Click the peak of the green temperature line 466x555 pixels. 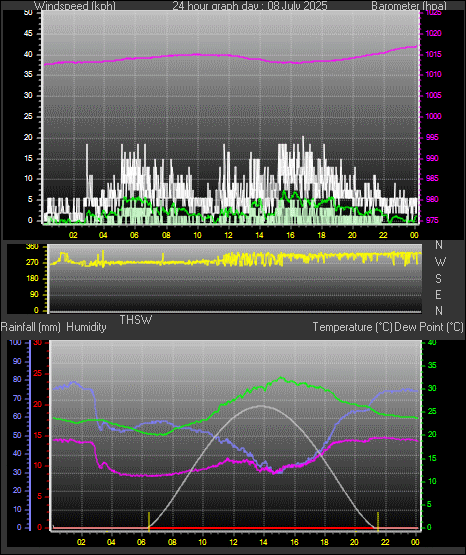click(x=281, y=378)
